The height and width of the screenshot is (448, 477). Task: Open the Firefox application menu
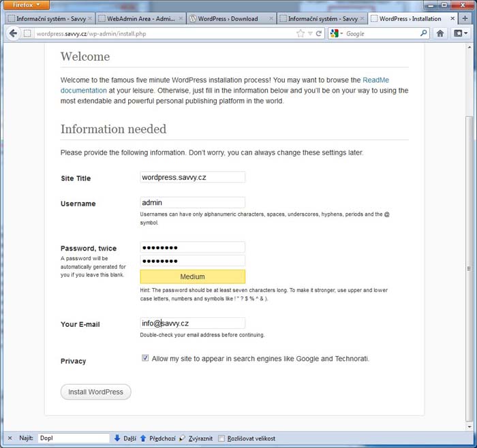click(26, 5)
